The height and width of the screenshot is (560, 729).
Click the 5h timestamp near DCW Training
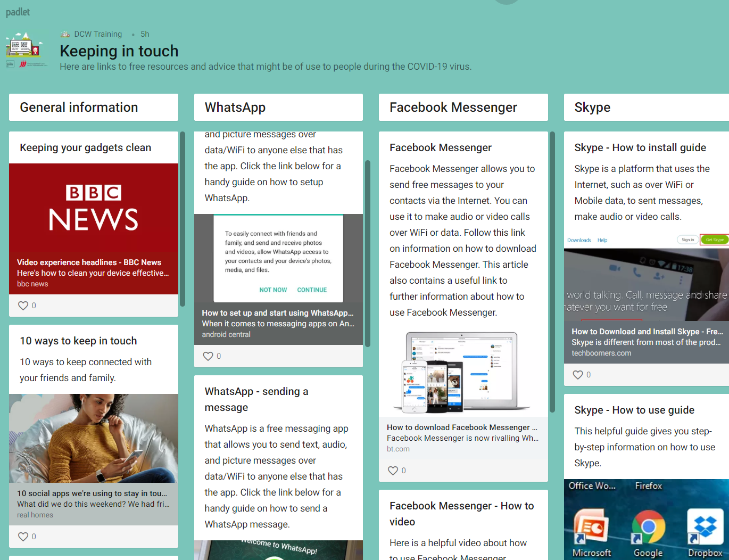pyautogui.click(x=145, y=34)
